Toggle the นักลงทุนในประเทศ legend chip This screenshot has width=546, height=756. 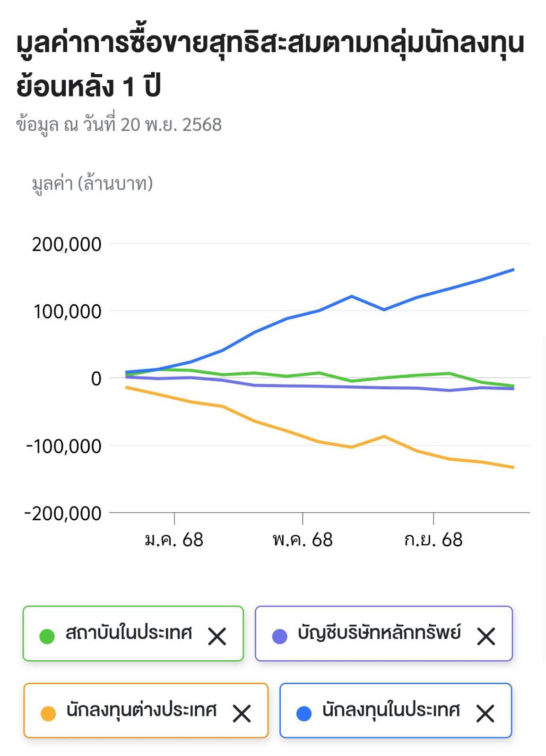click(x=391, y=710)
